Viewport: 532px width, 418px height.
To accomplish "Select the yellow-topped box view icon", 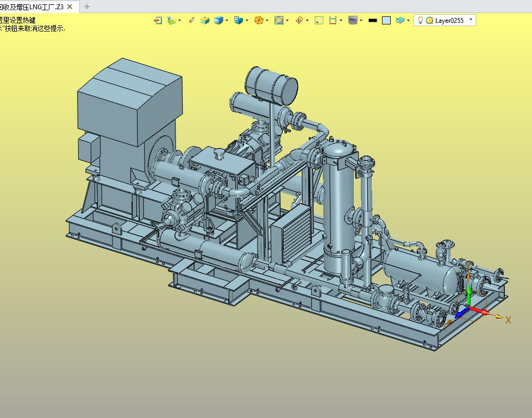I will tap(205, 20).
